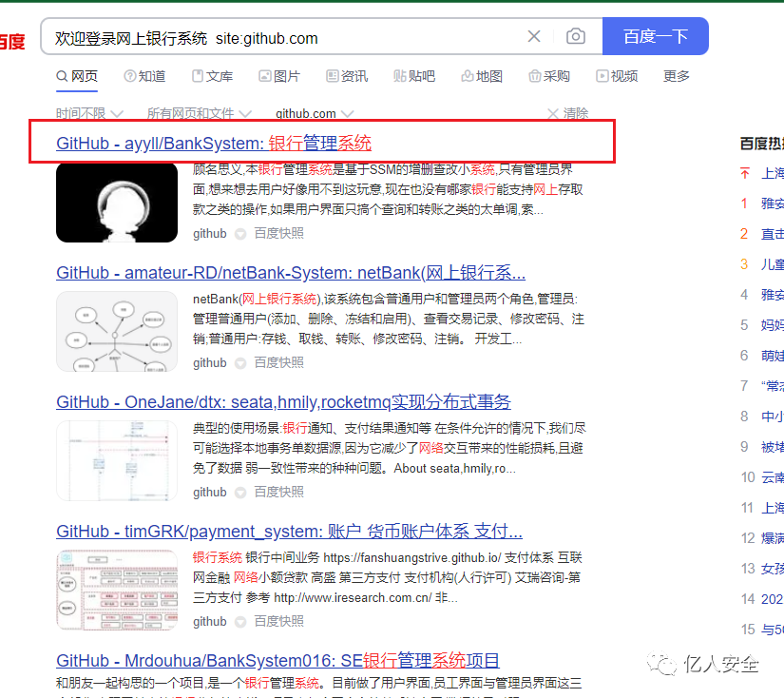Open 百度快照 for the ayyll/BankSystem result
The width and height of the screenshot is (784, 698).
coord(279,234)
